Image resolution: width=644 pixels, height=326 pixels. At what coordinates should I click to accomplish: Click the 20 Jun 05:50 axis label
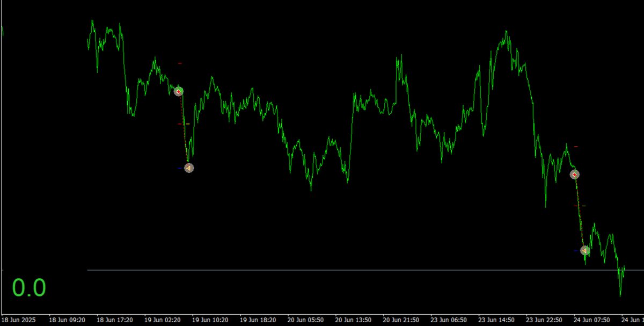point(306,320)
